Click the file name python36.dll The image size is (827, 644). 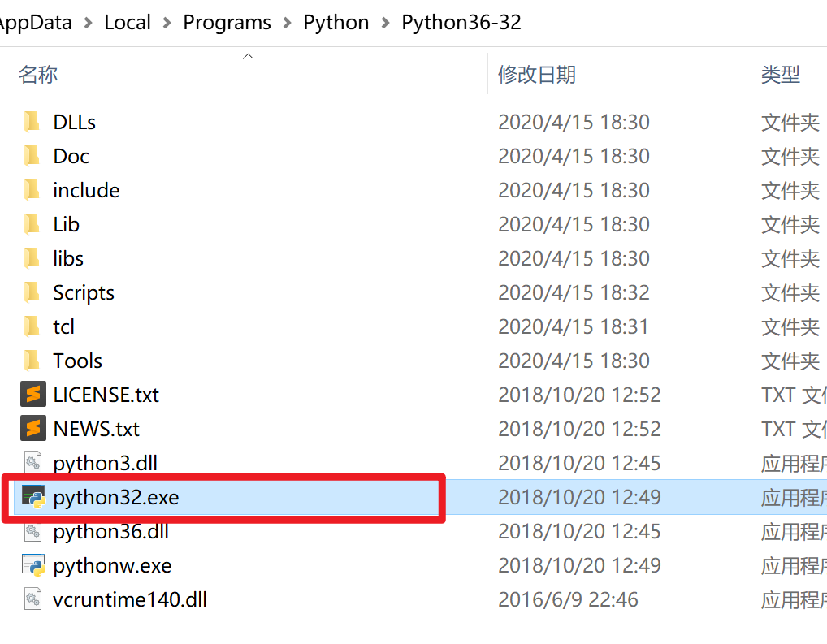pyautogui.click(x=110, y=532)
